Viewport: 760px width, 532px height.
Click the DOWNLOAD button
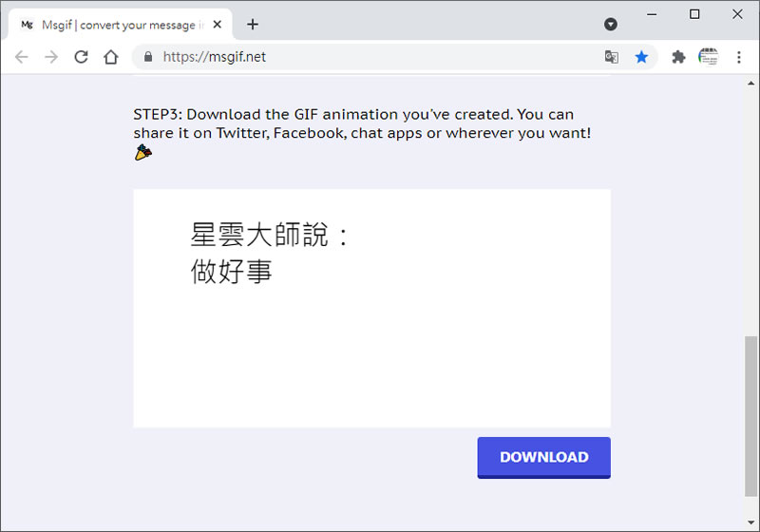(543, 457)
